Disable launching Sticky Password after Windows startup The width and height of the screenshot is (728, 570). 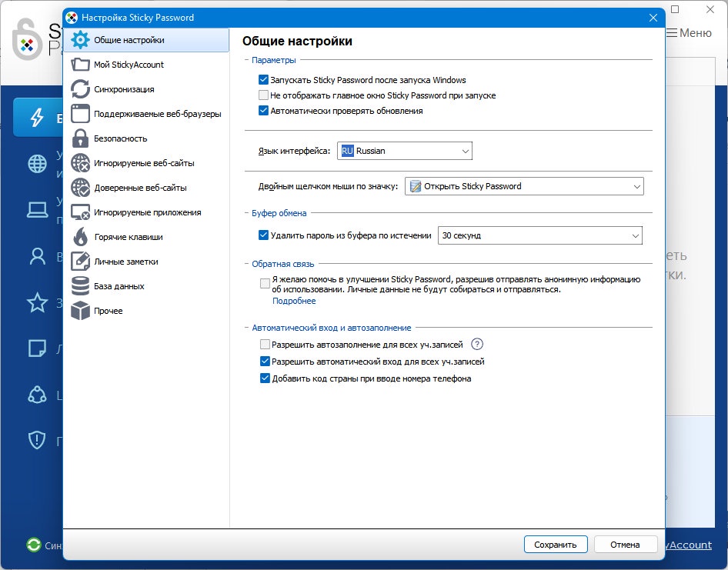(x=262, y=79)
